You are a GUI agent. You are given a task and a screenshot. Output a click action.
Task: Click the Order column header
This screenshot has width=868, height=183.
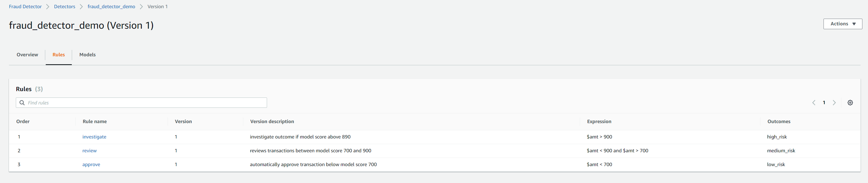23,122
